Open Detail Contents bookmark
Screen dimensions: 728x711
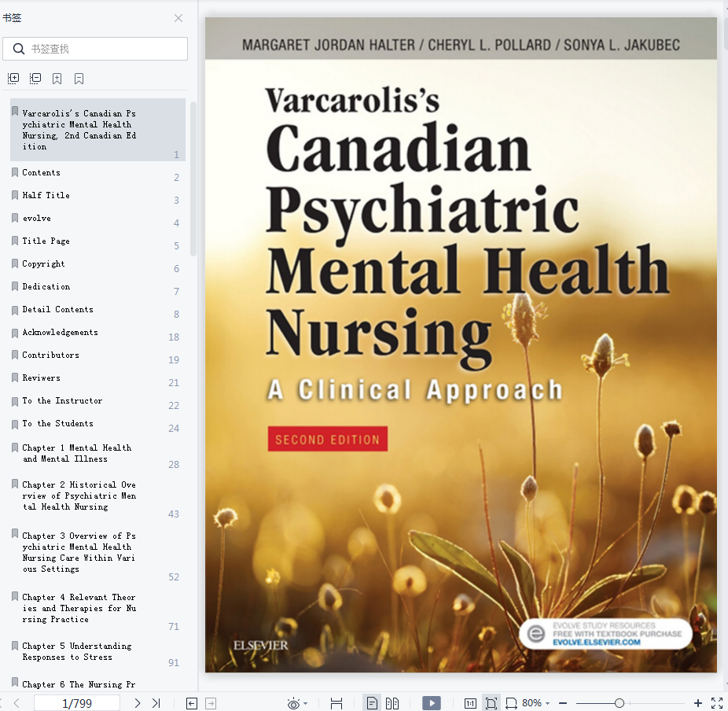57,309
